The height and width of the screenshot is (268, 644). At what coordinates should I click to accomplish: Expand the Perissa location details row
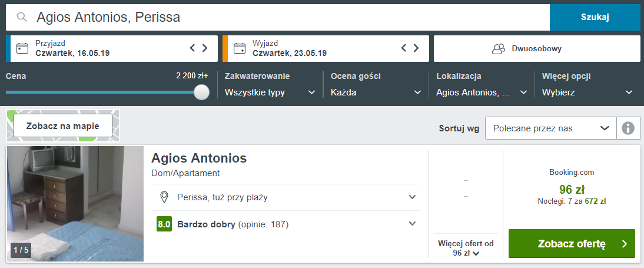[412, 197]
